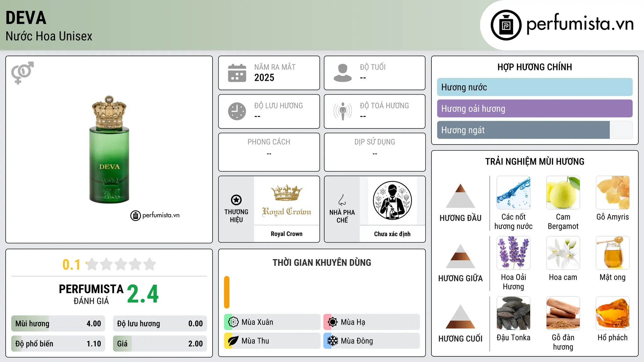Click the Mật ong note label
The width and height of the screenshot is (644, 362).
613,277
